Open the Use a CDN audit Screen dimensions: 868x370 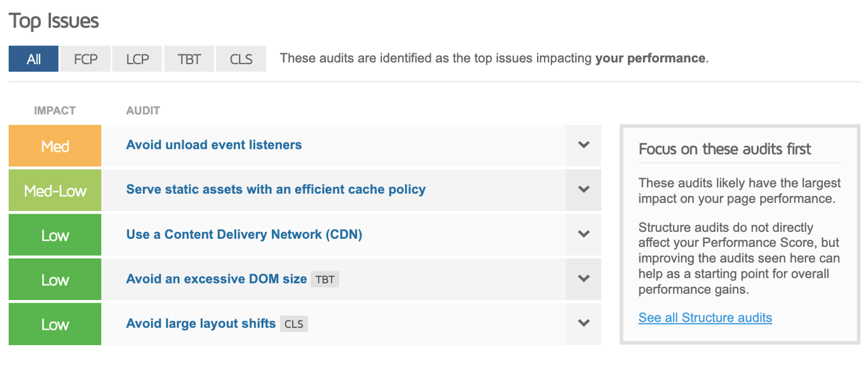(x=243, y=234)
